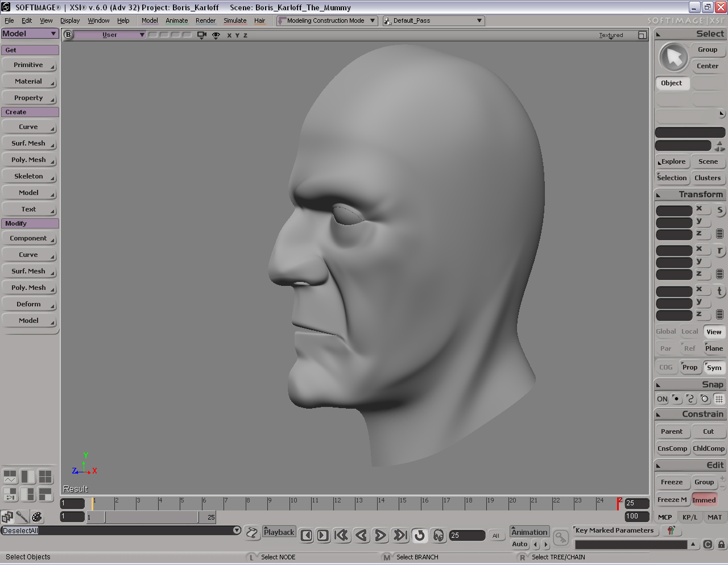The height and width of the screenshot is (565, 728).
Task: Open the User view dropdown
Action: click(110, 35)
